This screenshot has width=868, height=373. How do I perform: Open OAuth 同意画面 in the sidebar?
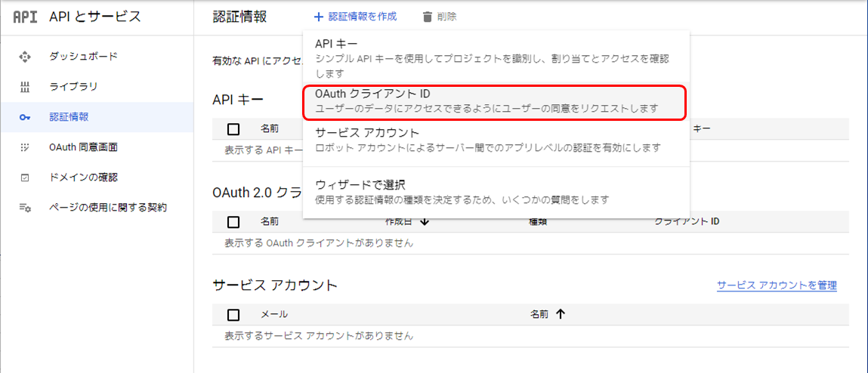coord(97,147)
